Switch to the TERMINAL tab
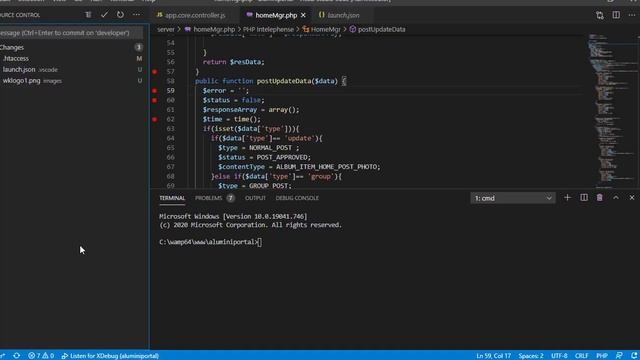The width and height of the screenshot is (640, 360). [172, 198]
